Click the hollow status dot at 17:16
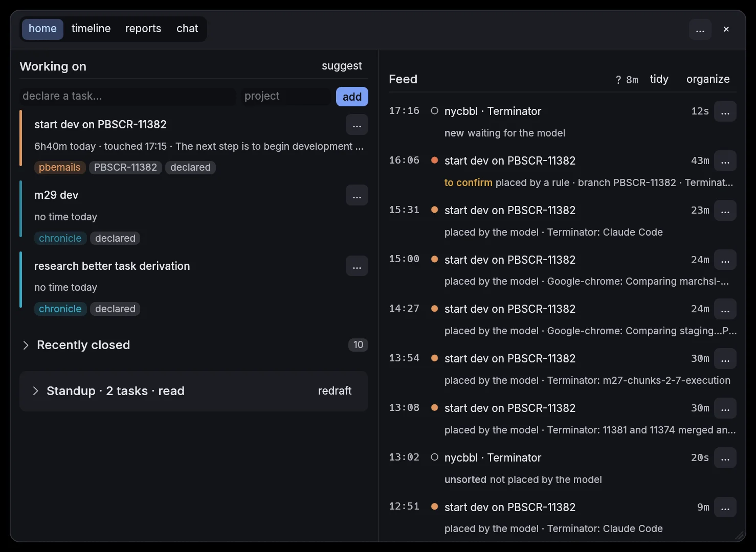Viewport: 756px width, 552px height. [x=434, y=110]
